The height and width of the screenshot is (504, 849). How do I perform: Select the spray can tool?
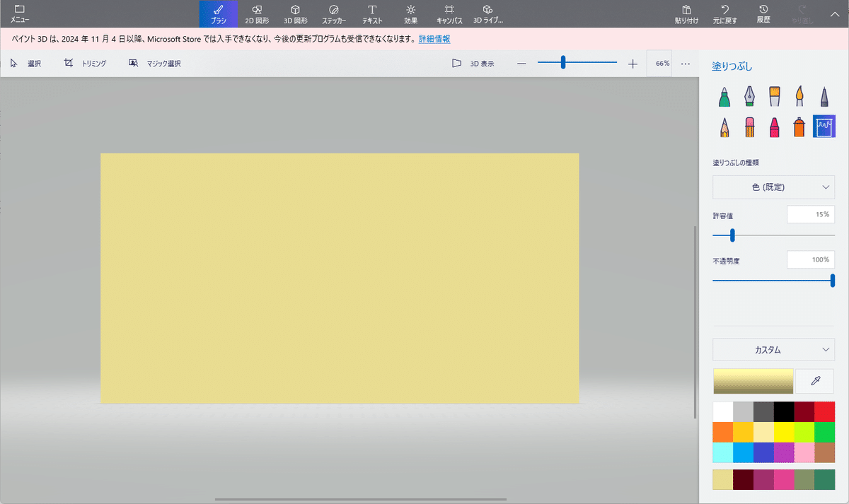[x=799, y=127]
